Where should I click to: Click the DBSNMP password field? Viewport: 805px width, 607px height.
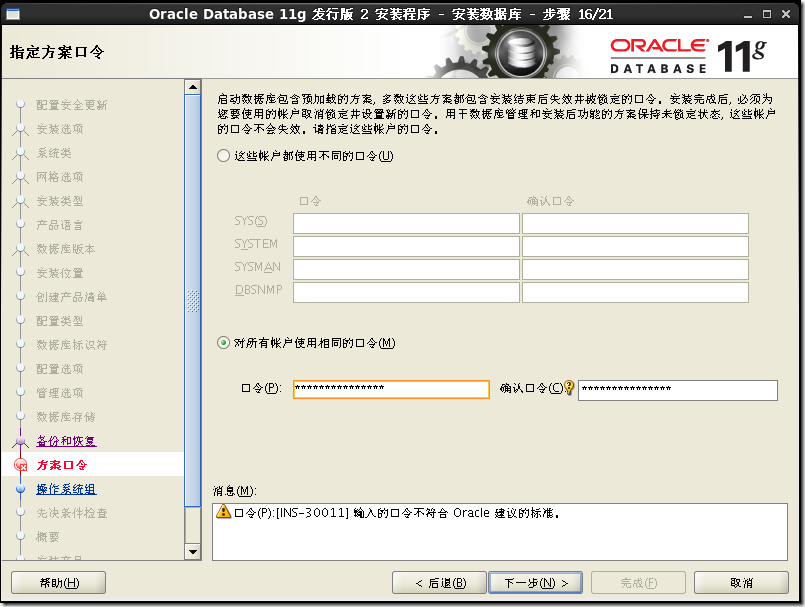pos(406,292)
